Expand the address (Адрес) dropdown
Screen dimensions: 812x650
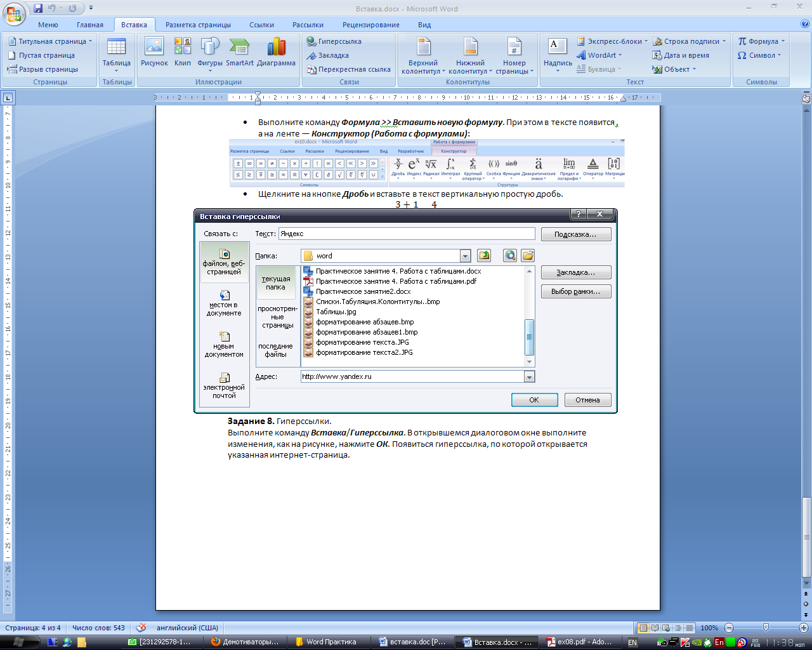(x=529, y=376)
